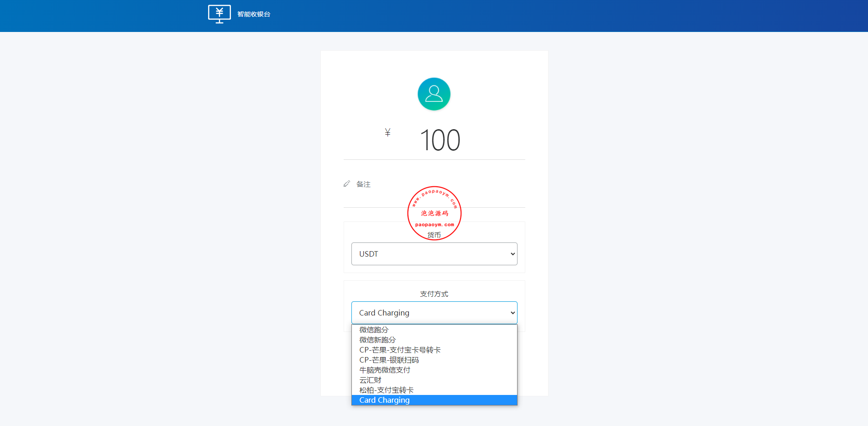The height and width of the screenshot is (426, 868).
Task: Click the ¥ symbol beside the amount
Action: point(387,133)
